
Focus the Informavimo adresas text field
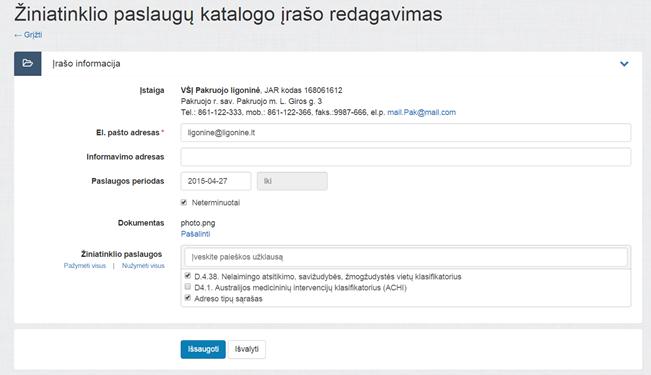pyautogui.click(x=406, y=157)
